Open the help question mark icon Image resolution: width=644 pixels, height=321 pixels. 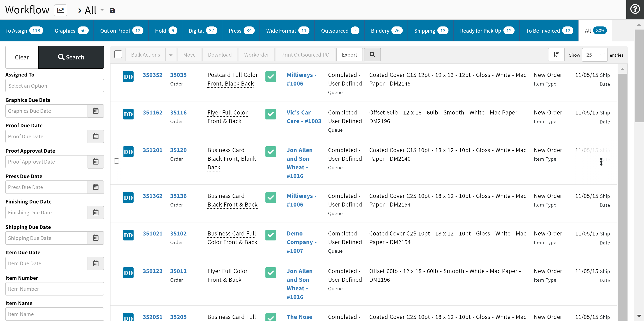tap(635, 9)
